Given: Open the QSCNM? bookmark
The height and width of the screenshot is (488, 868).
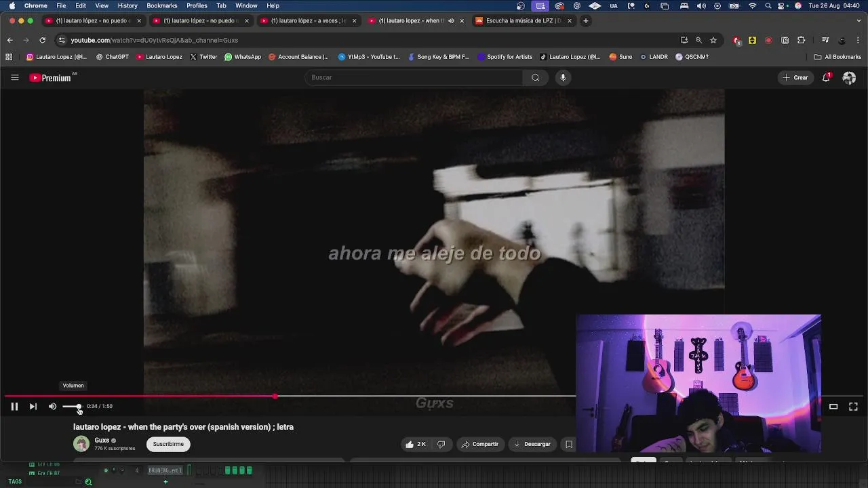Looking at the screenshot, I should coord(692,57).
